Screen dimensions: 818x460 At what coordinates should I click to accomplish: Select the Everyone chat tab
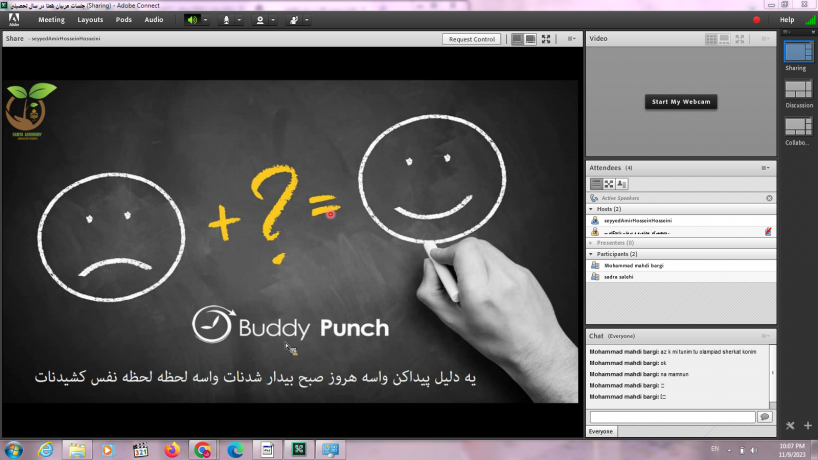(601, 432)
